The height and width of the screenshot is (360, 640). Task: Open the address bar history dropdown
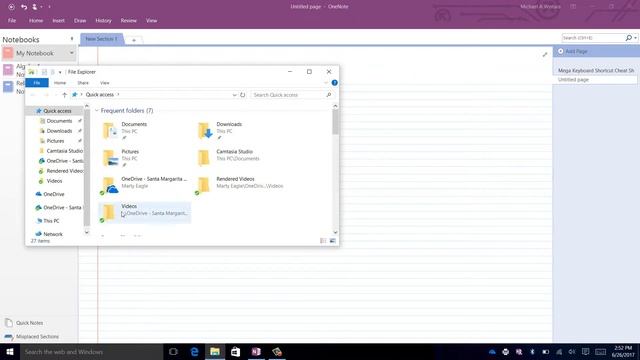coord(234,95)
